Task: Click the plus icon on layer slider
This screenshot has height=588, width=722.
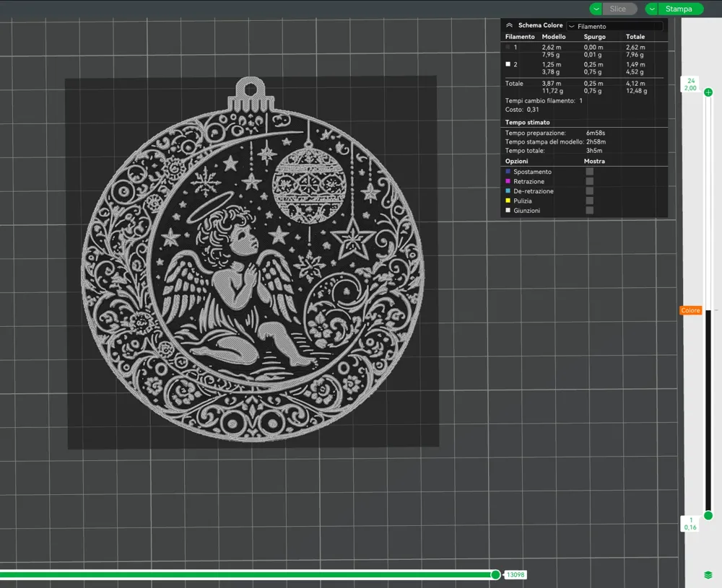Action: click(x=708, y=92)
